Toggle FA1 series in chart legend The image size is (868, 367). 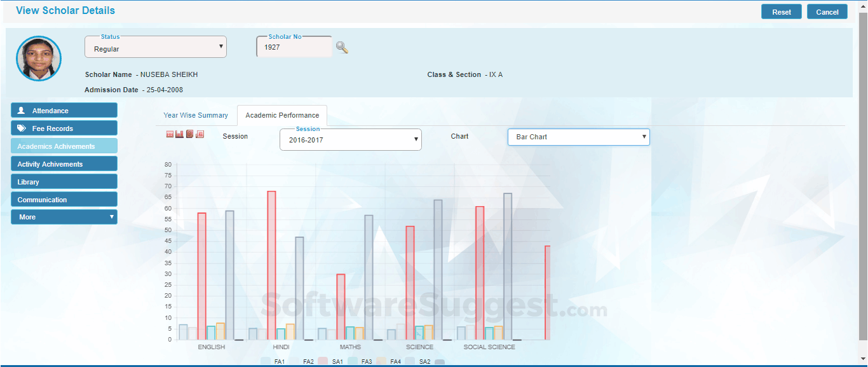[273, 362]
